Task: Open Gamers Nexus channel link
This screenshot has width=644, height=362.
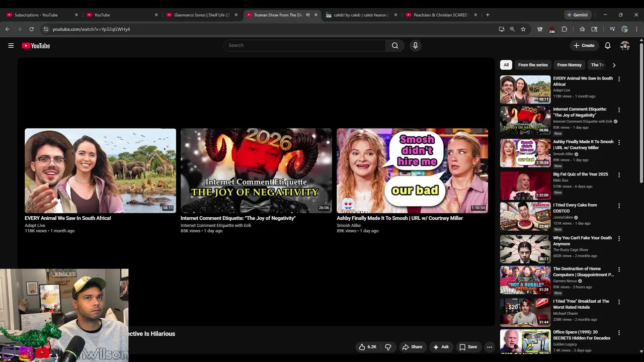Action: pyautogui.click(x=566, y=281)
